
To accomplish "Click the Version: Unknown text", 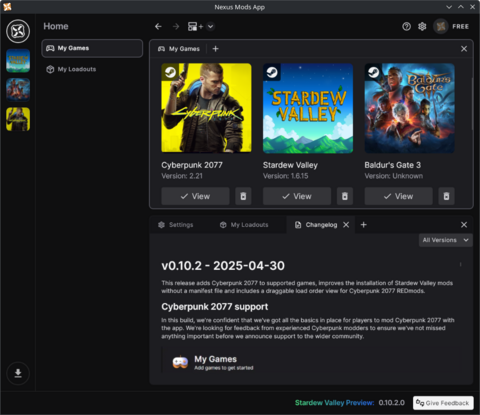I will click(x=394, y=176).
